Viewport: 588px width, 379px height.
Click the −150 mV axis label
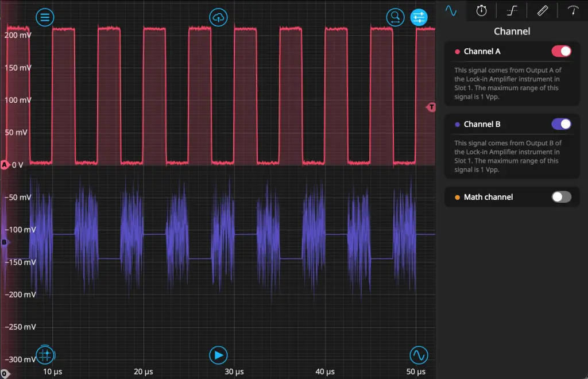pyautogui.click(x=20, y=262)
